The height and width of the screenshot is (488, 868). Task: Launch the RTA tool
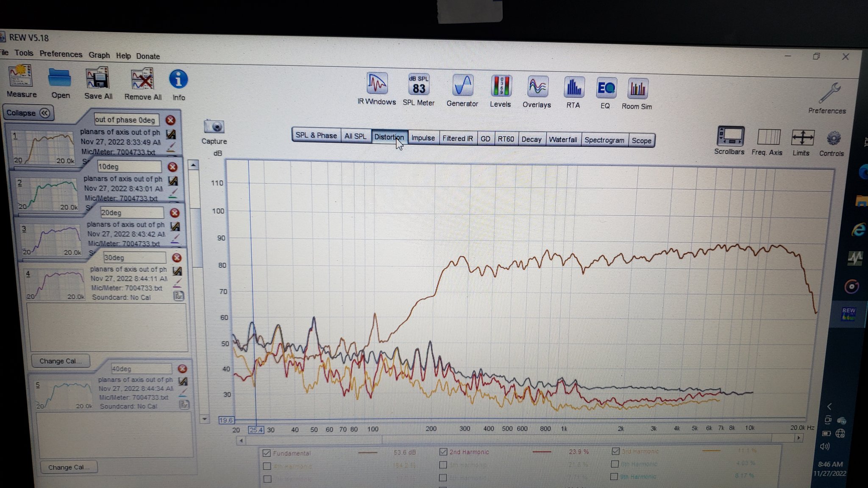tap(573, 93)
